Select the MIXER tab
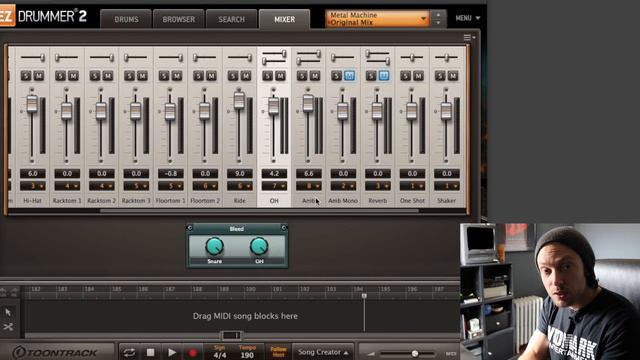 (x=284, y=19)
